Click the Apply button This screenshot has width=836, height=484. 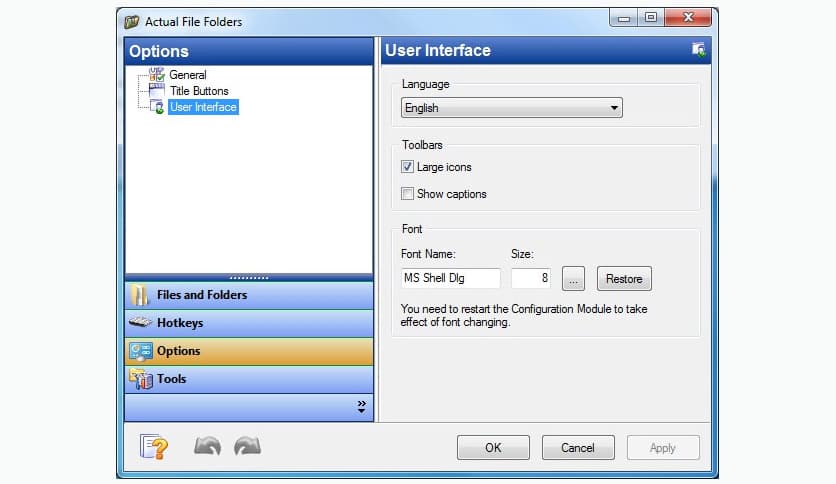pos(663,448)
